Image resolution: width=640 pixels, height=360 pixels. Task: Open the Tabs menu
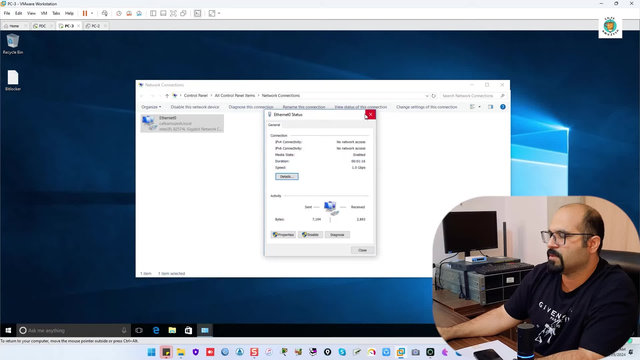(56, 13)
